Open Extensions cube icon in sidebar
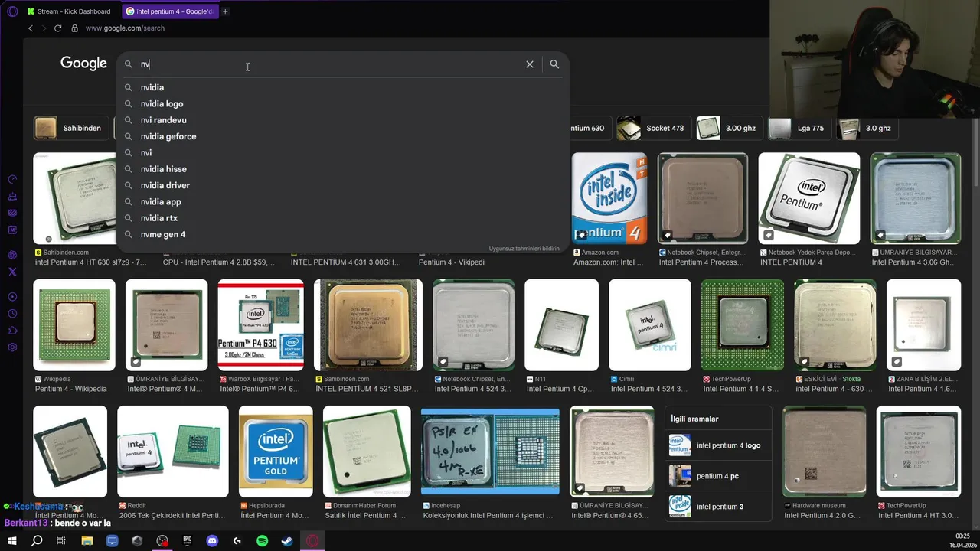The height and width of the screenshot is (551, 980). coord(12,331)
